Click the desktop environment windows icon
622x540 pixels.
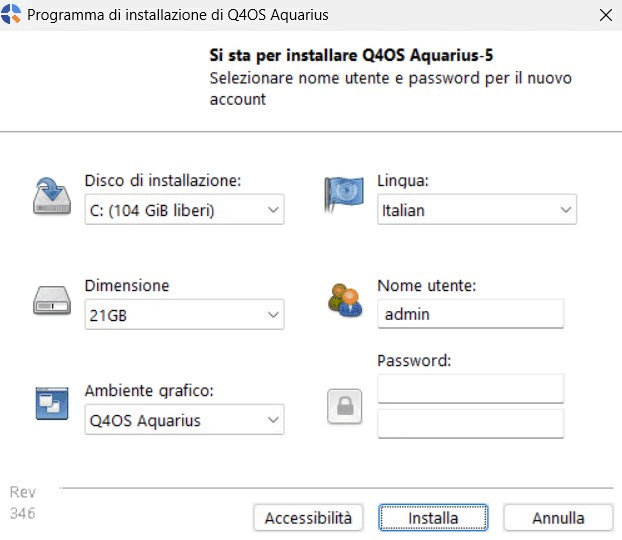52,403
